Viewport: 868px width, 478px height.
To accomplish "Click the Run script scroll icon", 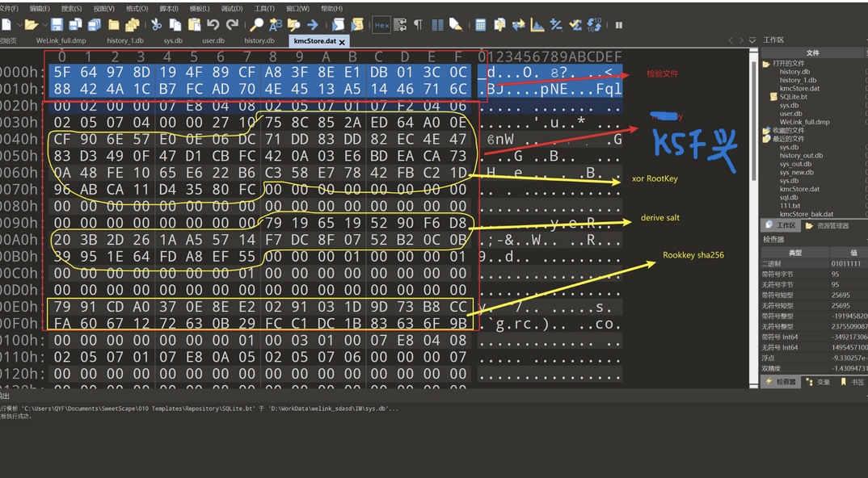I will (x=339, y=24).
